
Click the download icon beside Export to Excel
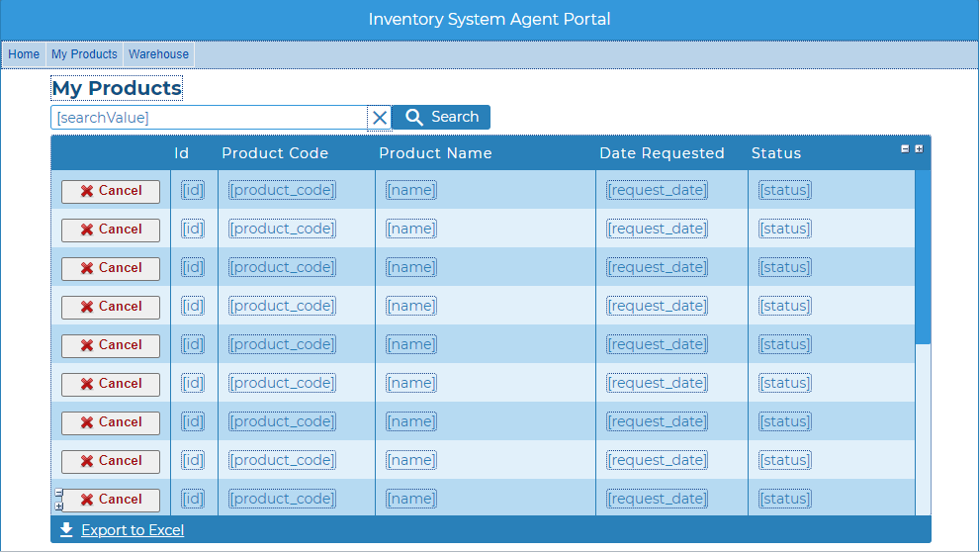[x=66, y=530]
